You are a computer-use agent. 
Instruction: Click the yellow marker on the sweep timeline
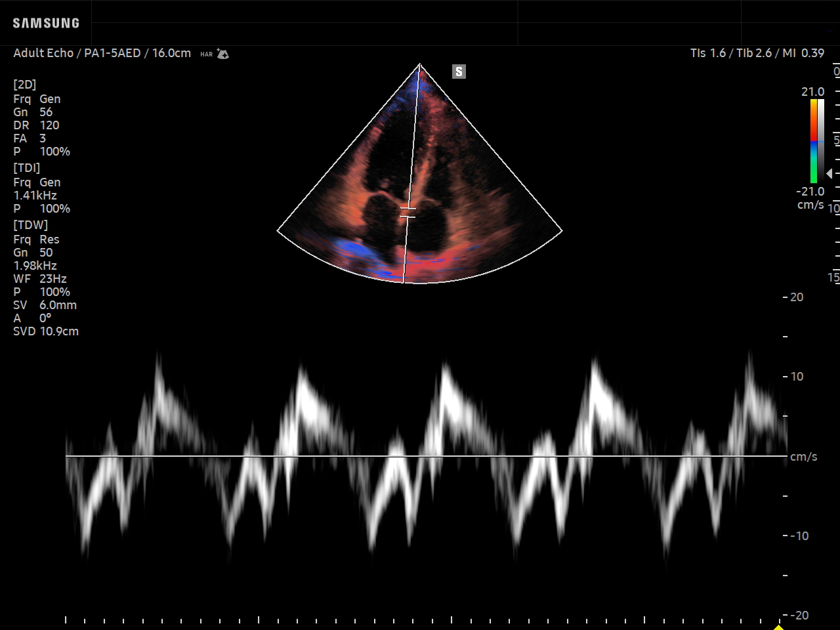(x=779, y=627)
